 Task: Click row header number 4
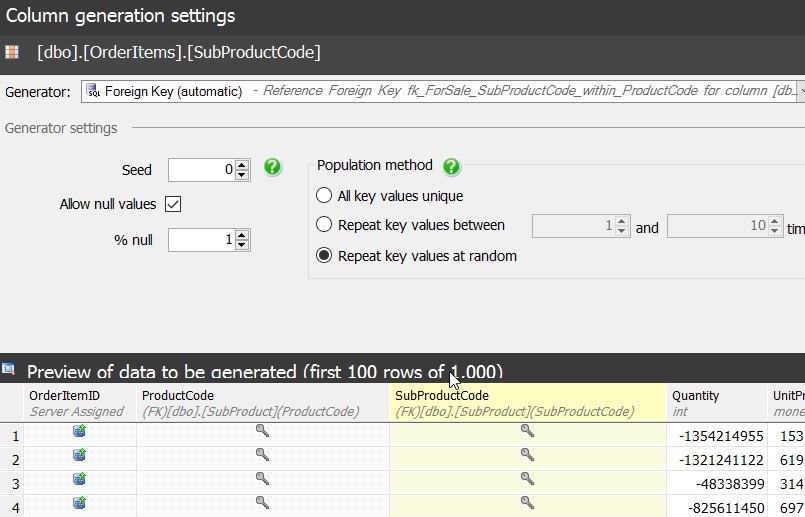12,508
